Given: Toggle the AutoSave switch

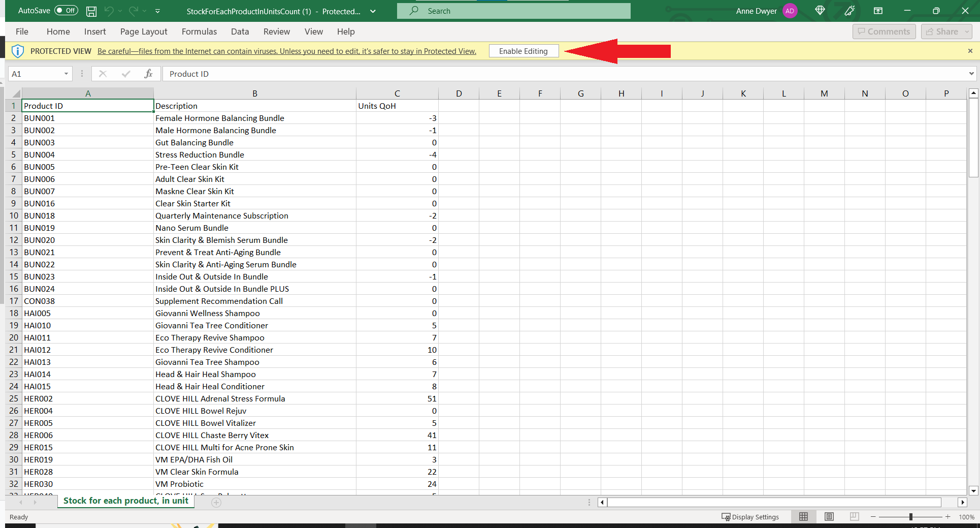Looking at the screenshot, I should [x=66, y=11].
